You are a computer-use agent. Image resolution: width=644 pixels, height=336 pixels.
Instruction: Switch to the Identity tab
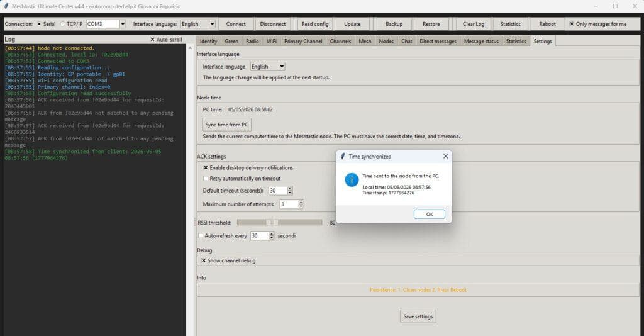point(208,41)
